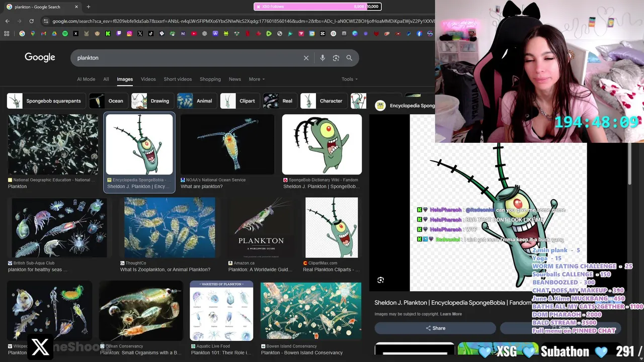644x362 pixels.
Task: Click the Chrome address bar URL
Action: tap(242, 21)
